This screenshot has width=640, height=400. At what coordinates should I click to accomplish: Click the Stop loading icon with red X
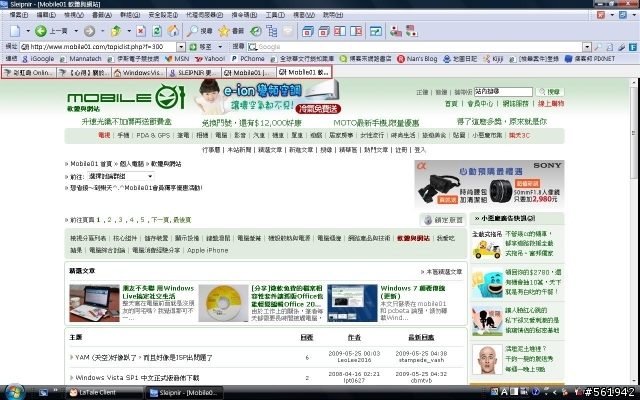point(141,31)
